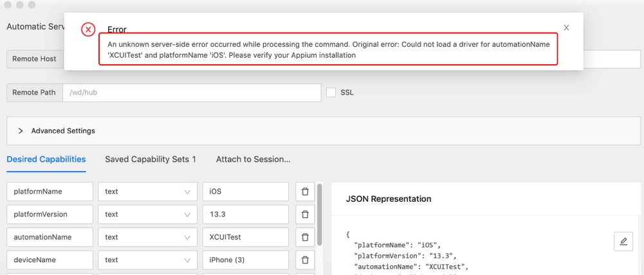This screenshot has width=644, height=275.
Task: Enable the SSL checkbox
Action: point(331,93)
